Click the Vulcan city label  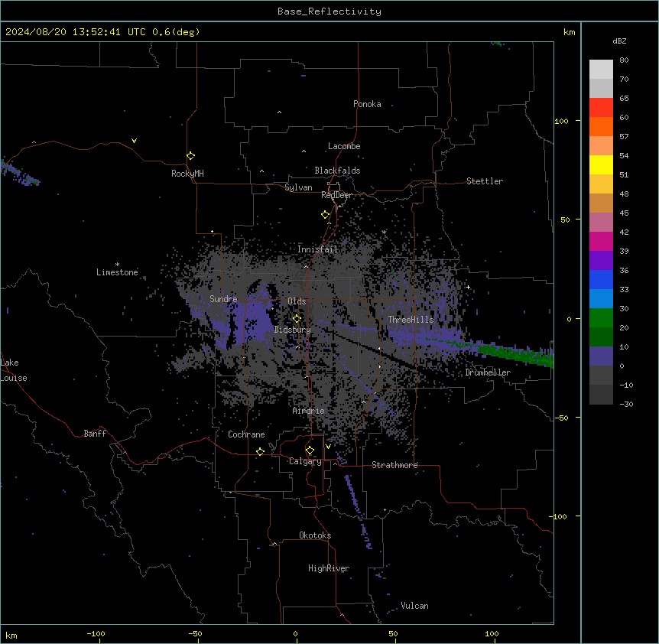point(415,606)
